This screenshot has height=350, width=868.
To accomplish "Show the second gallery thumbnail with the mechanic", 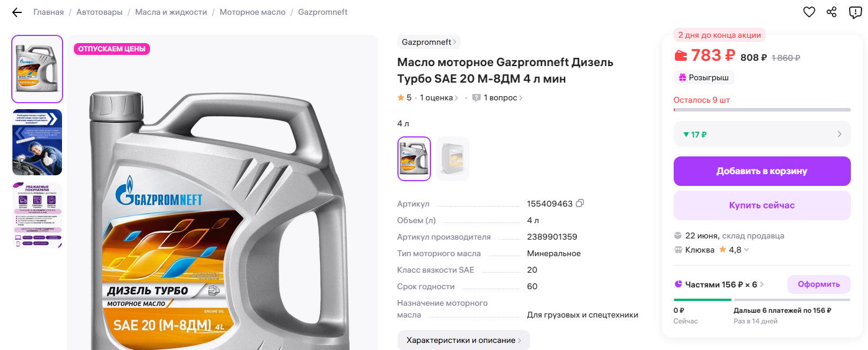I will 37,142.
